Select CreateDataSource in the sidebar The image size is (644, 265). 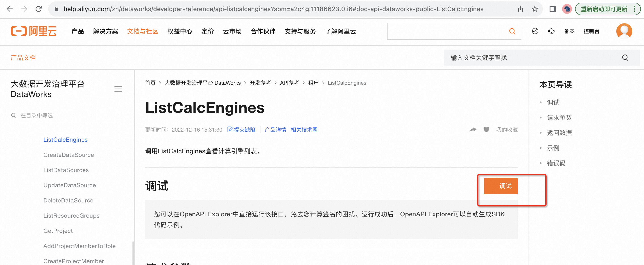(69, 155)
